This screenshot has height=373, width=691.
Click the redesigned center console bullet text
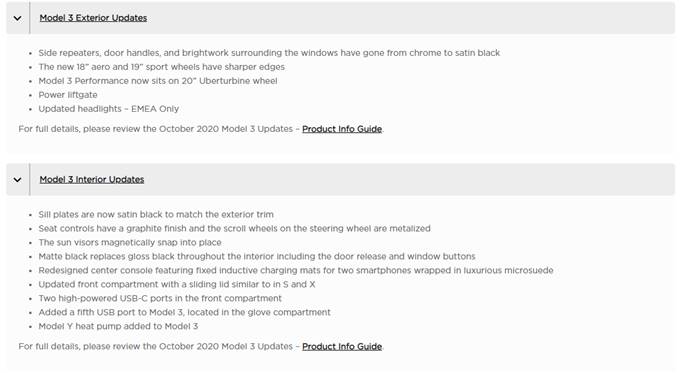tap(296, 270)
